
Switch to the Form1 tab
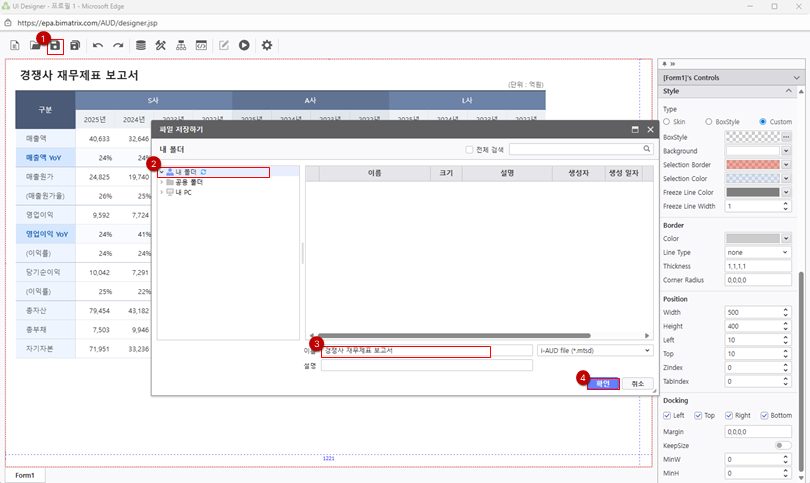click(x=24, y=475)
